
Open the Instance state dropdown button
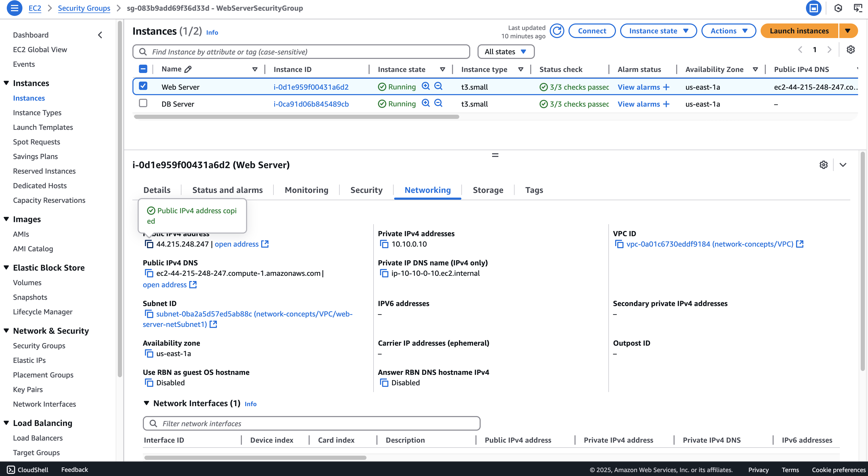coord(658,31)
